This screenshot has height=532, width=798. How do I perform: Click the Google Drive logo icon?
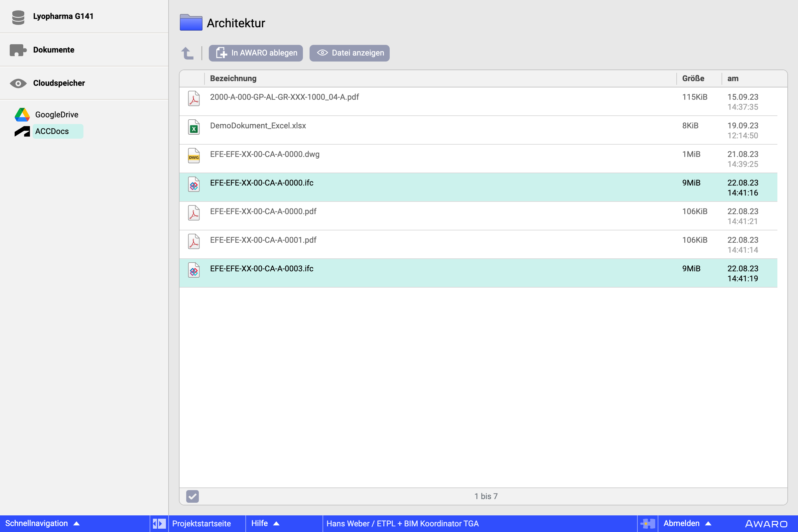pos(22,115)
